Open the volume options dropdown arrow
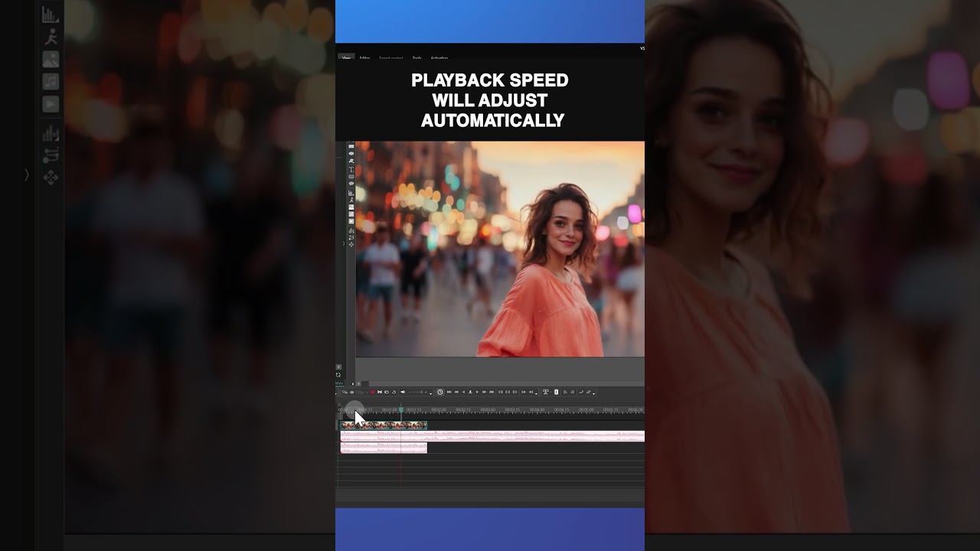The height and width of the screenshot is (551, 980). [x=430, y=393]
